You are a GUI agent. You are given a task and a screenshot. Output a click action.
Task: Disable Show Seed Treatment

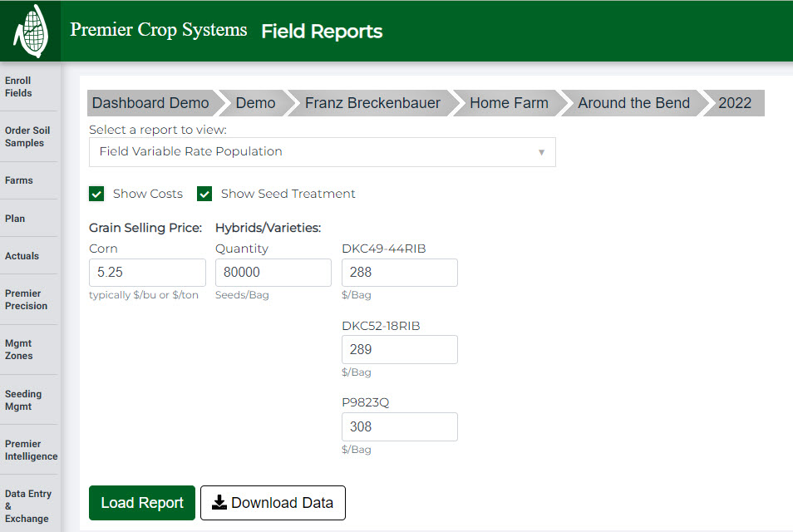click(204, 193)
